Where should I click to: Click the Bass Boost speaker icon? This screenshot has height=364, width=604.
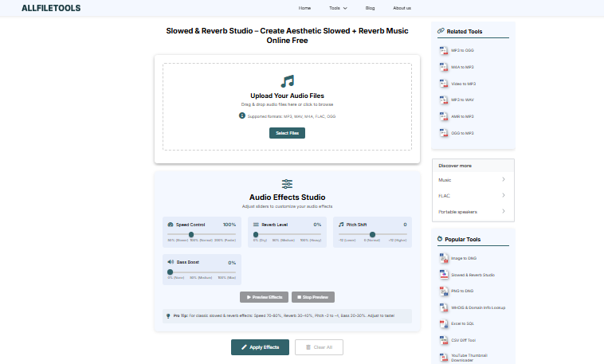[x=171, y=262]
